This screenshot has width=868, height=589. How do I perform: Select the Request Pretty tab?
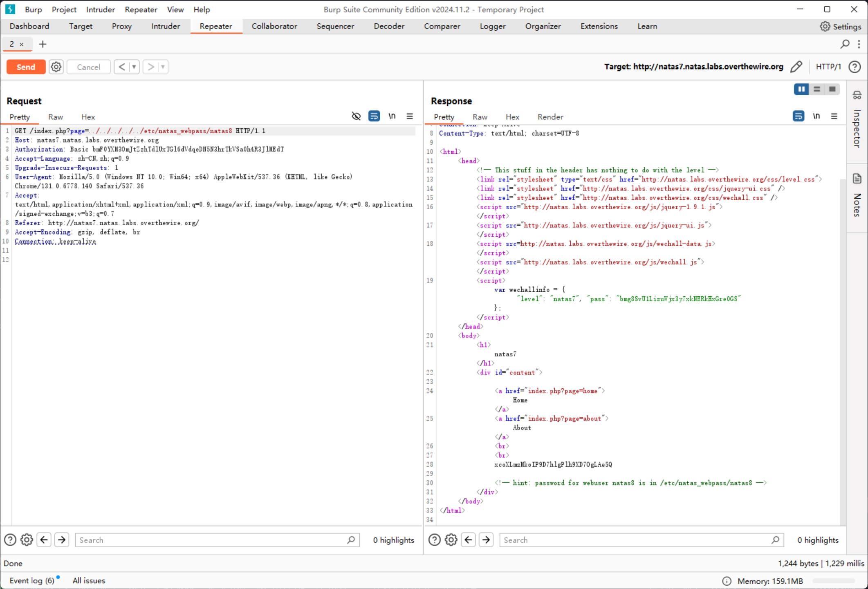coord(20,117)
